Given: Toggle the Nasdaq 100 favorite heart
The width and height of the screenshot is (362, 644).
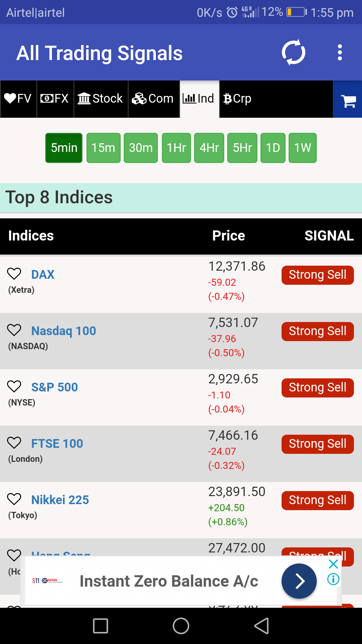Looking at the screenshot, I should coord(14,330).
